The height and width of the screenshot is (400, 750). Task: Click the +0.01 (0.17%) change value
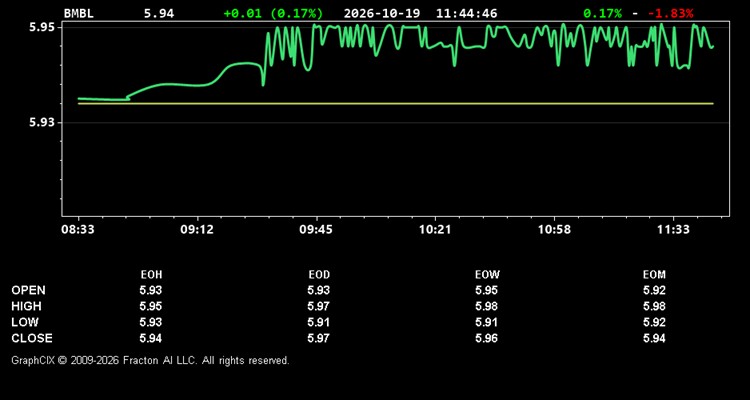point(273,13)
